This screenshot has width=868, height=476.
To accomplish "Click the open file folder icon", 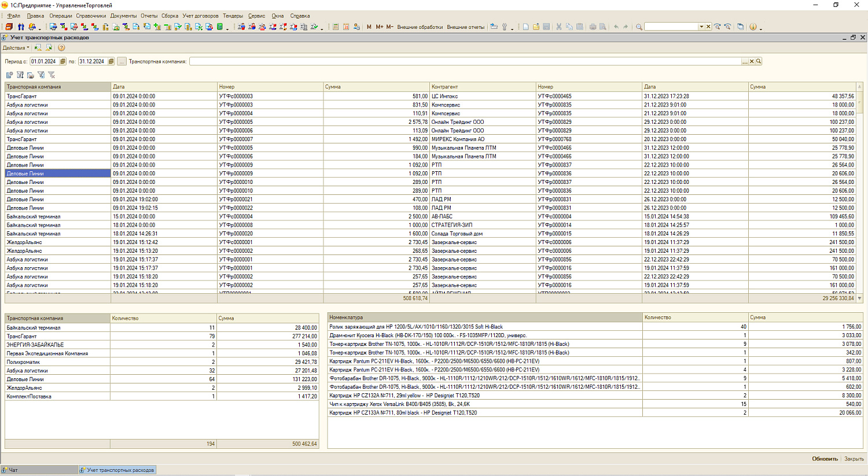I will click(536, 27).
